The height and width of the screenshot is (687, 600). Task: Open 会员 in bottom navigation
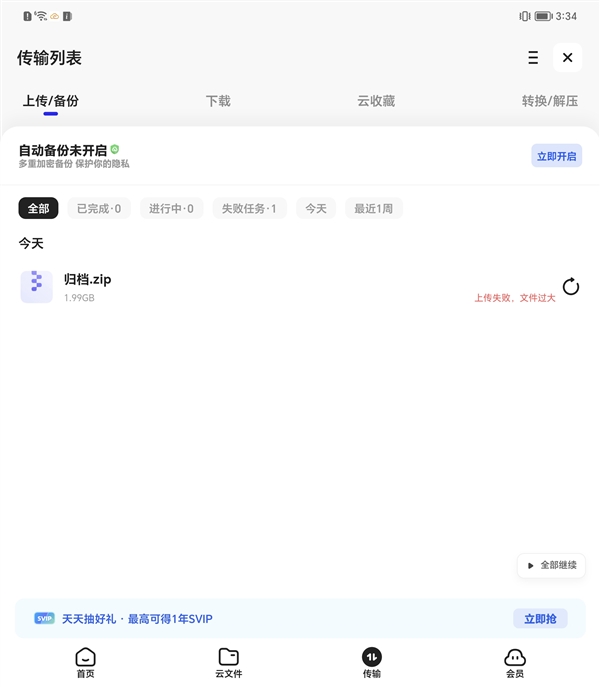click(515, 663)
